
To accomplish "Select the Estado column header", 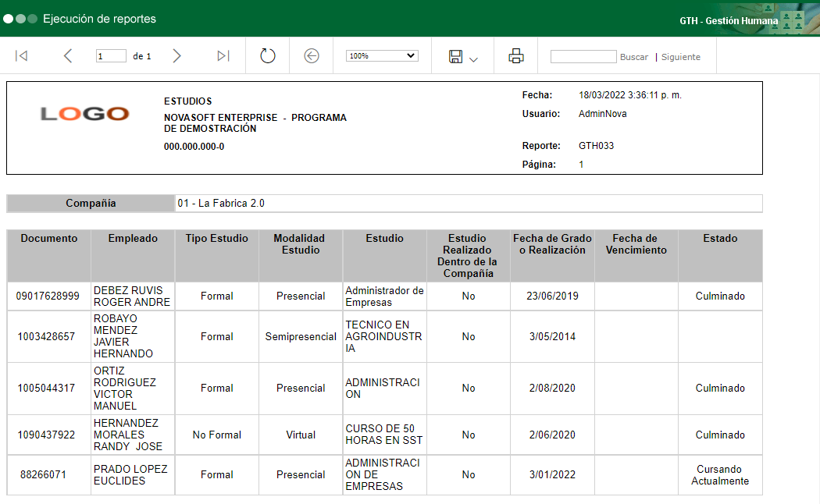I will click(720, 256).
